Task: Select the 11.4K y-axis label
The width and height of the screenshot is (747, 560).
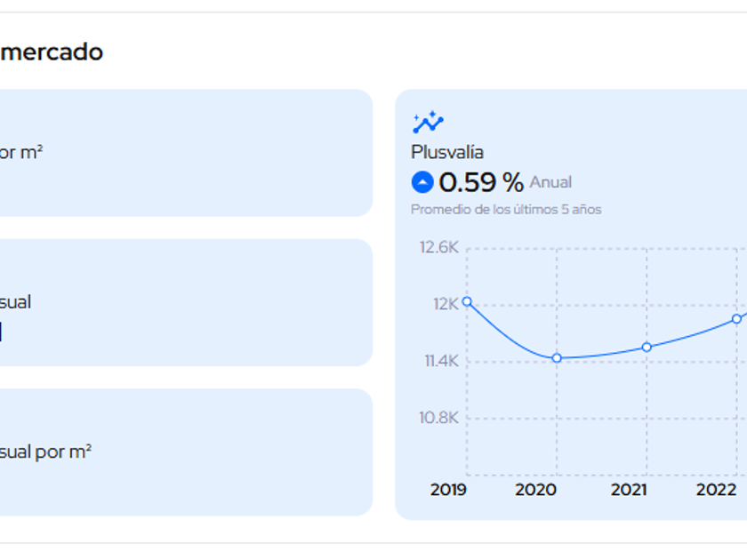Action: click(439, 361)
